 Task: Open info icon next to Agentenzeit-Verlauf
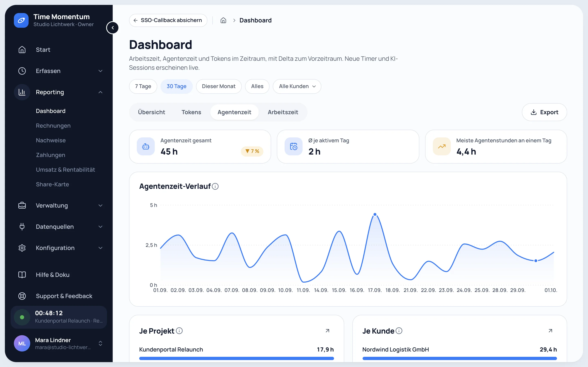point(215,186)
